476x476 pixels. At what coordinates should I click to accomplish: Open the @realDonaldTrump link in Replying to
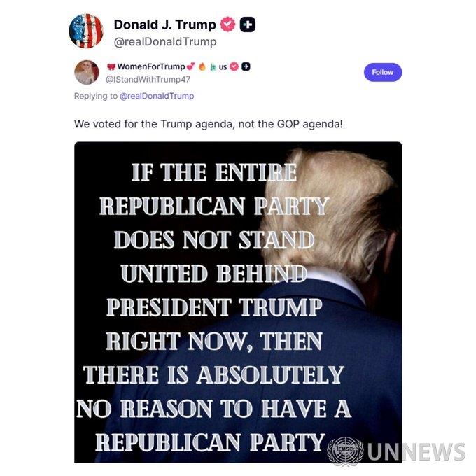click(x=157, y=96)
